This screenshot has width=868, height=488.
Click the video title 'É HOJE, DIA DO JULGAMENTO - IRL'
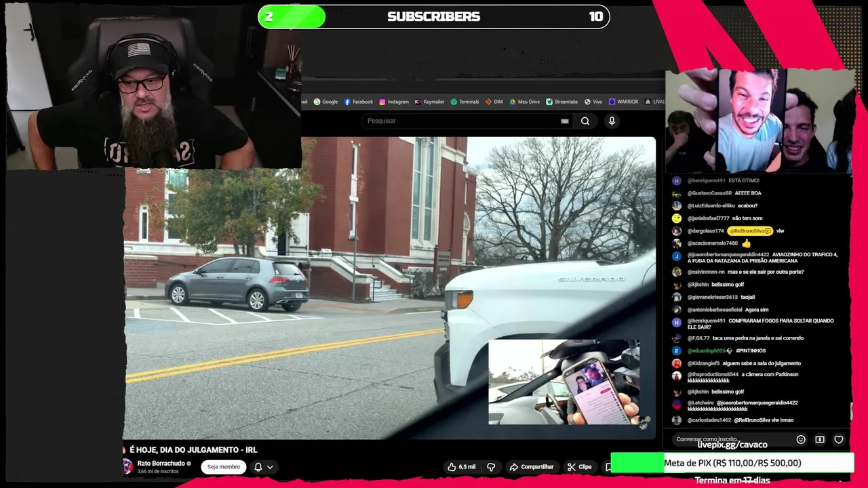[x=193, y=450]
